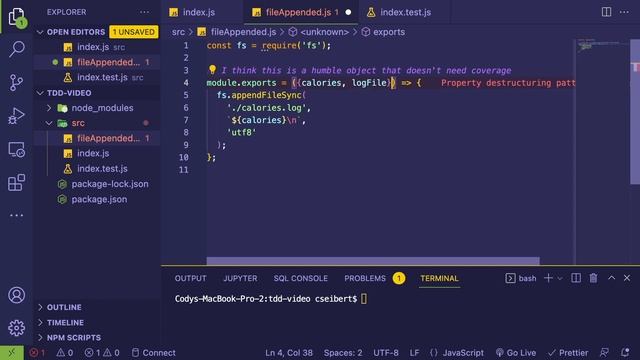This screenshot has width=640, height=360.
Task: Switch to the index.test.js editor tab
Action: [405, 12]
